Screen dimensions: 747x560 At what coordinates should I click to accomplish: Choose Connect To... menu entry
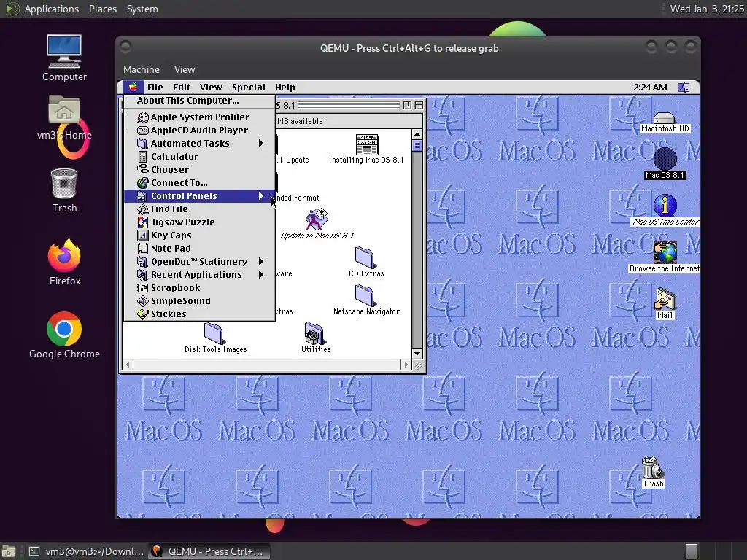(200, 182)
